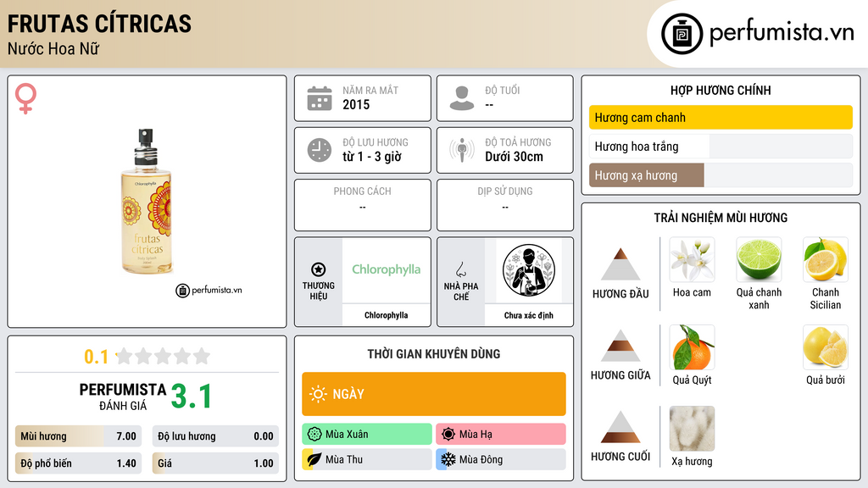Click the clock icon beside Độ lưu hương
This screenshot has height=488, width=868.
pos(320,150)
